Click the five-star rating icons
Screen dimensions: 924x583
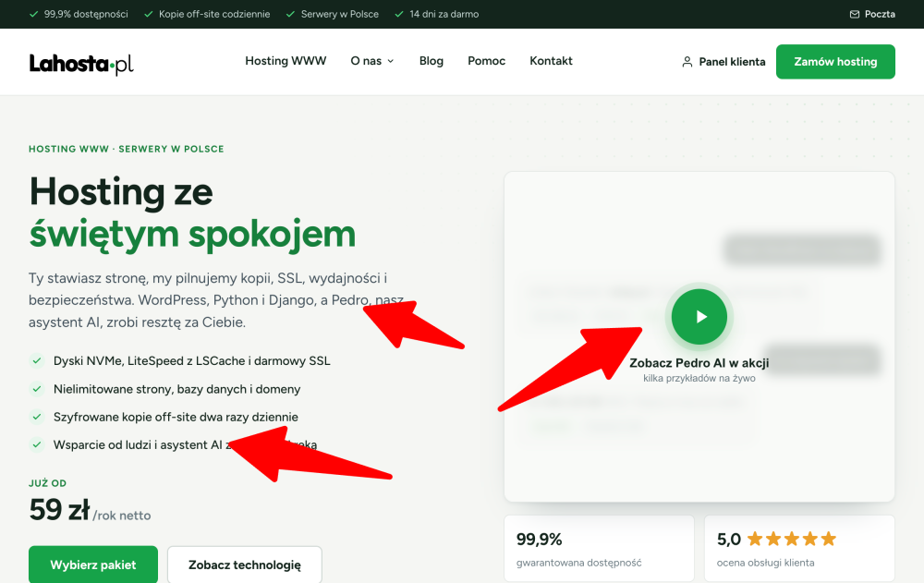pyautogui.click(x=792, y=539)
